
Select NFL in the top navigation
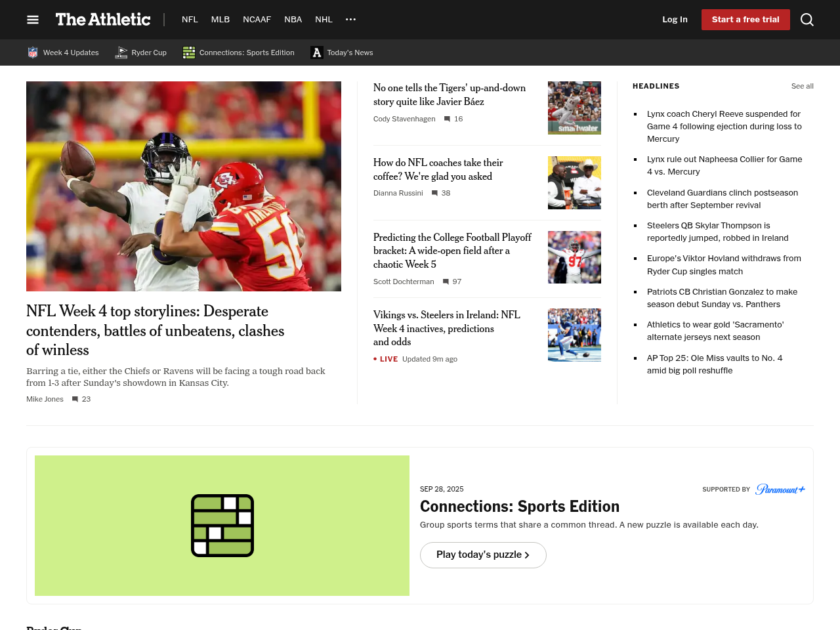click(190, 19)
